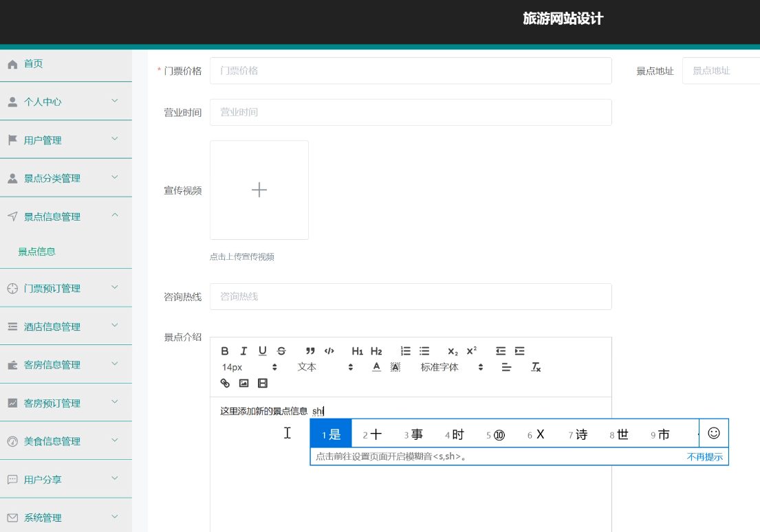The image size is (760, 532).
Task: Open 景点信息 submenu item
Action: [x=37, y=252]
